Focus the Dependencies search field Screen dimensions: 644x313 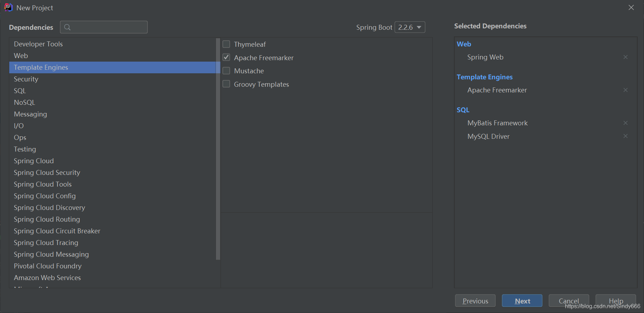tap(104, 27)
